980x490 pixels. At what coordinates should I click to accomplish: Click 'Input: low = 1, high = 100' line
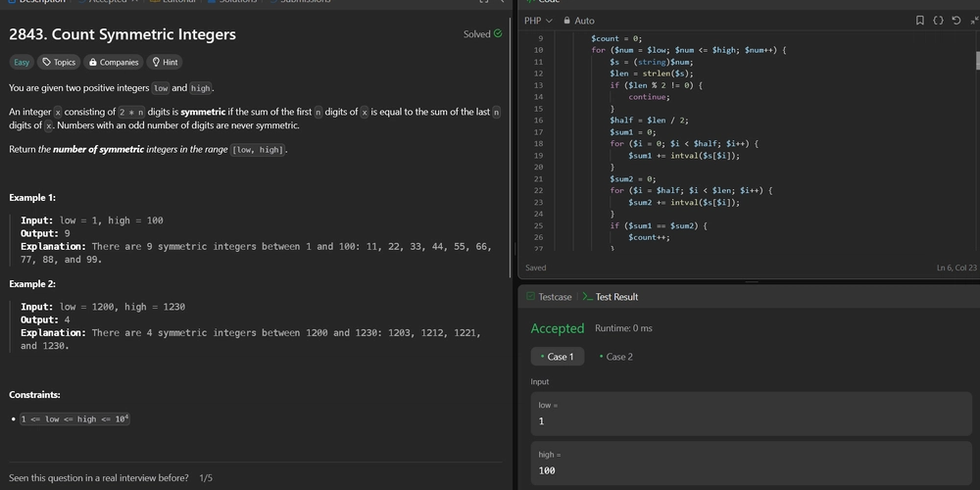click(92, 220)
